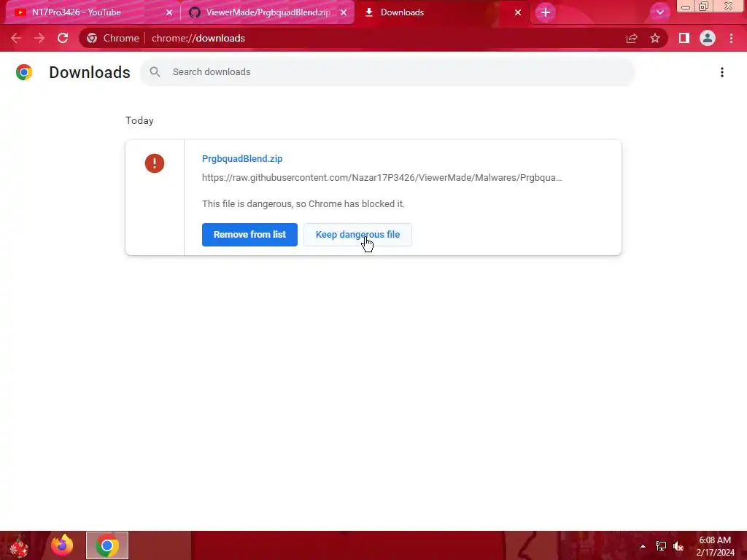The width and height of the screenshot is (747, 560).
Task: Open the side panel icon
Action: (684, 38)
